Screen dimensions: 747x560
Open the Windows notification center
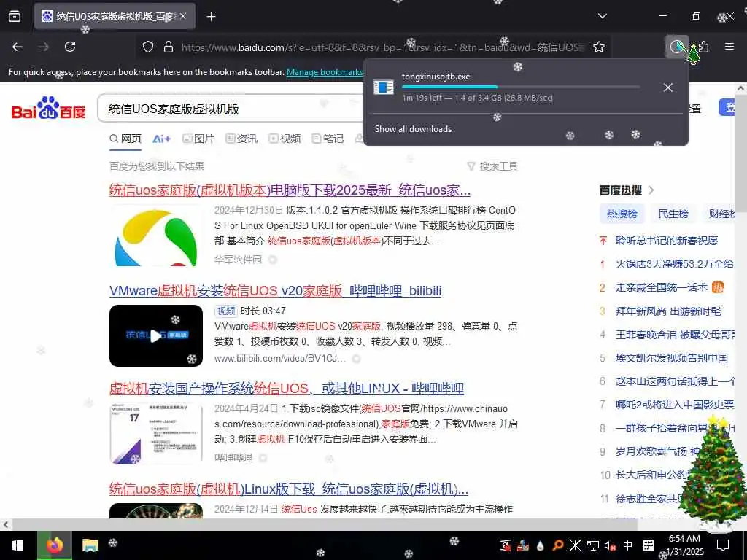(x=723, y=545)
